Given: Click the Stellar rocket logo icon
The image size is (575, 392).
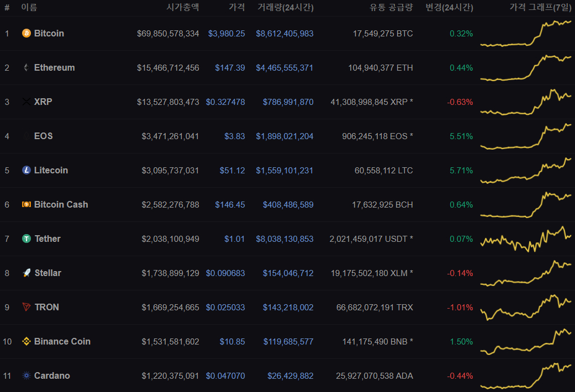Looking at the screenshot, I should [x=27, y=273].
